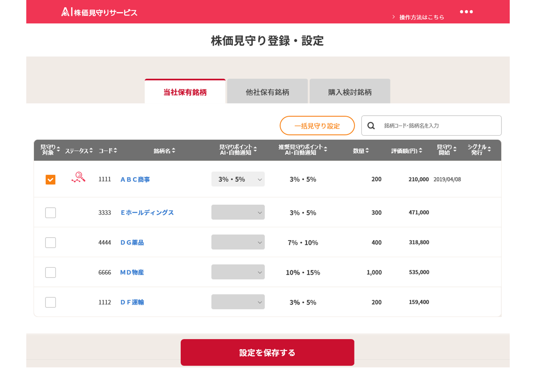This screenshot has height=392, width=536.
Task: Switch to the 他社保有銘柄 tab
Action: 268,92
